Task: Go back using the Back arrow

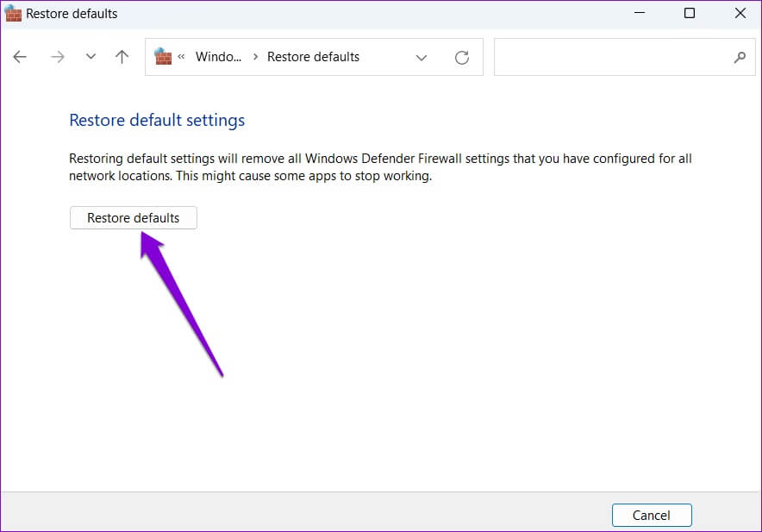Action: [x=20, y=57]
